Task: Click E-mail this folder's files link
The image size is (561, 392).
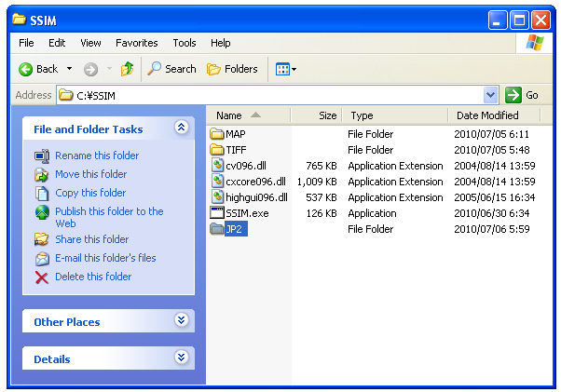Action: (105, 258)
